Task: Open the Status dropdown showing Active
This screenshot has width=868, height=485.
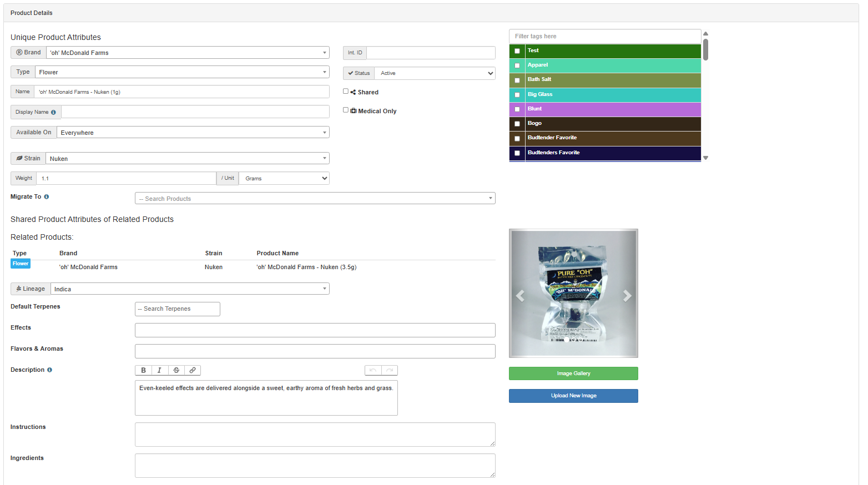Action: point(435,73)
